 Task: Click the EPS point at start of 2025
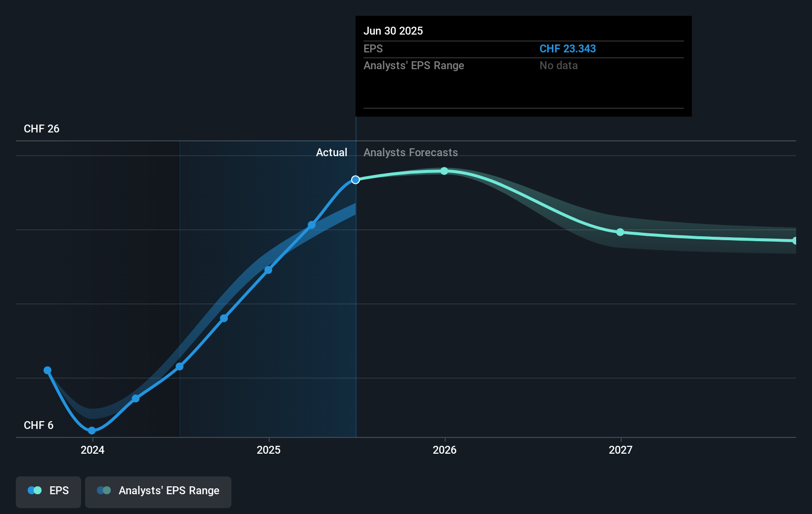(268, 270)
